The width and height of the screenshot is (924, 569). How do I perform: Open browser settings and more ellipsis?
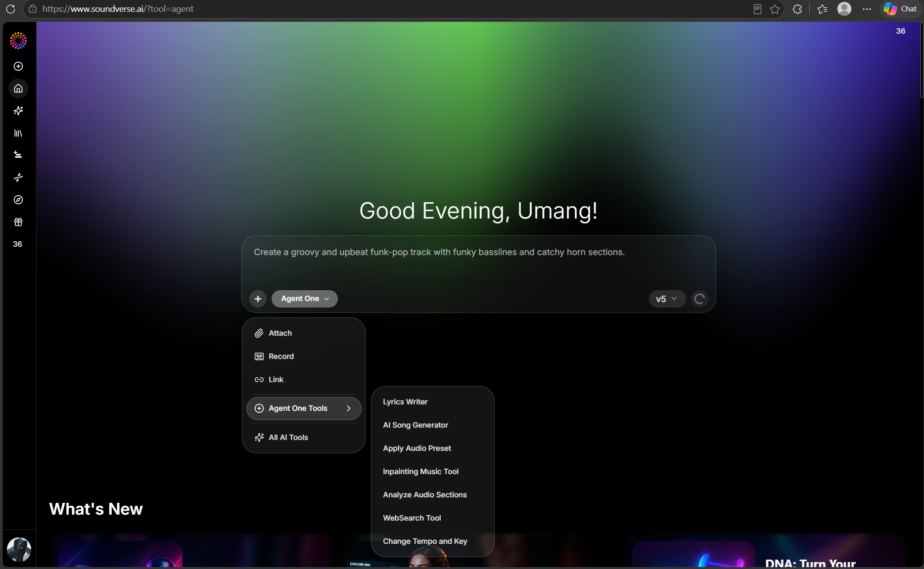pyautogui.click(x=867, y=9)
